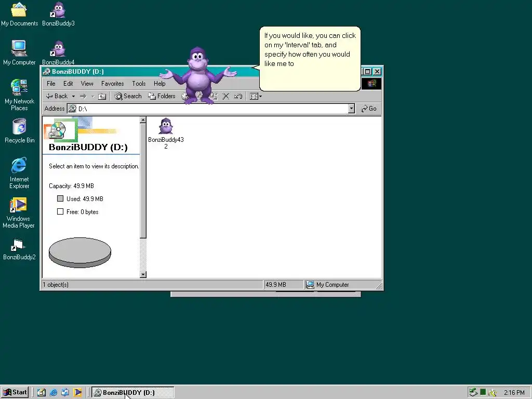
Task: Open the Tools menu
Action: [x=139, y=84]
